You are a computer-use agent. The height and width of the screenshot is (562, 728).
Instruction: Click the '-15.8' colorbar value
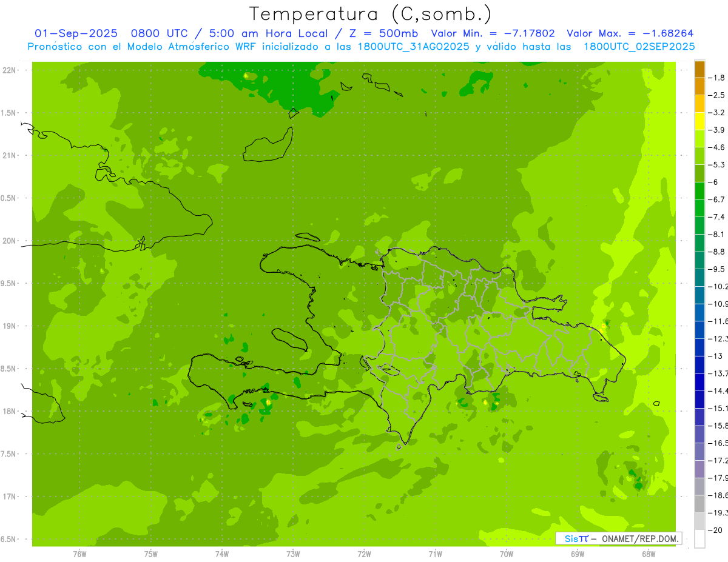718,426
